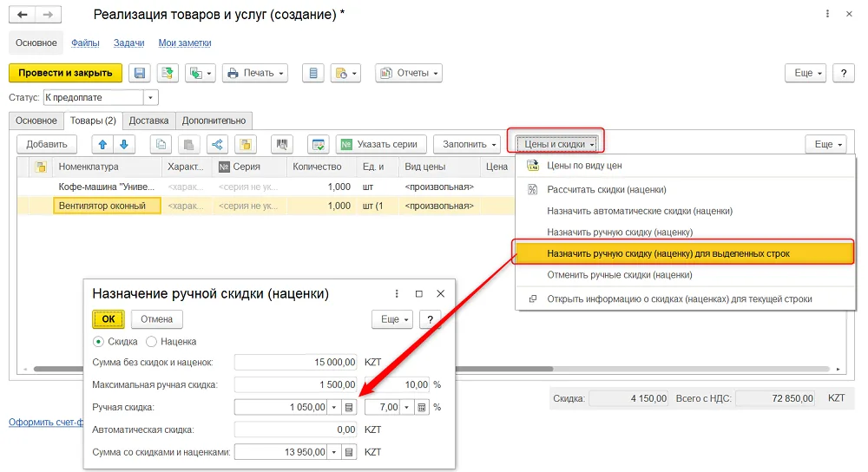Switch to the Товары (2) tab
868x472 pixels.
pyautogui.click(x=93, y=121)
